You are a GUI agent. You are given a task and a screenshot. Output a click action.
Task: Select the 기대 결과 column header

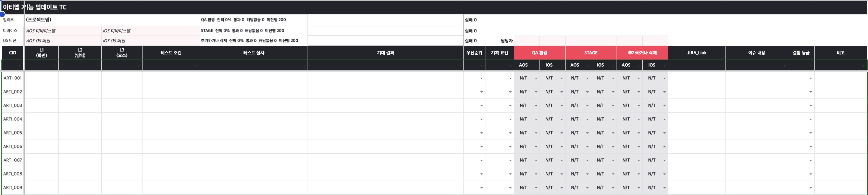tap(386, 53)
